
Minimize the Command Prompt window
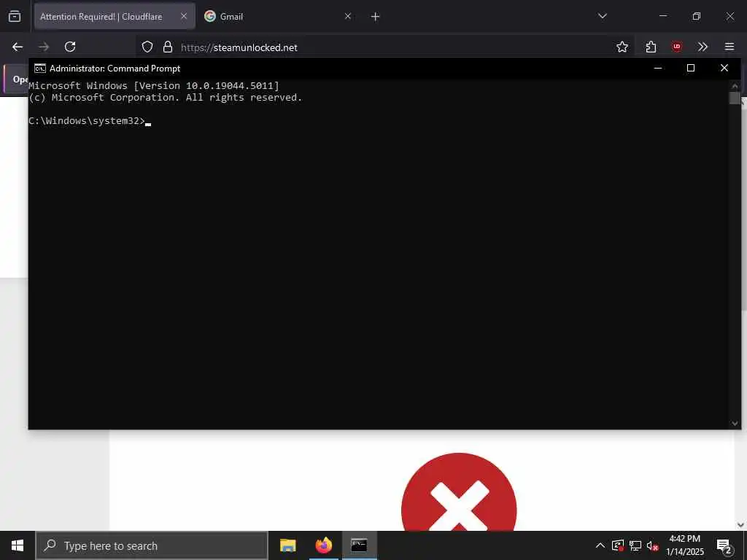(658, 68)
